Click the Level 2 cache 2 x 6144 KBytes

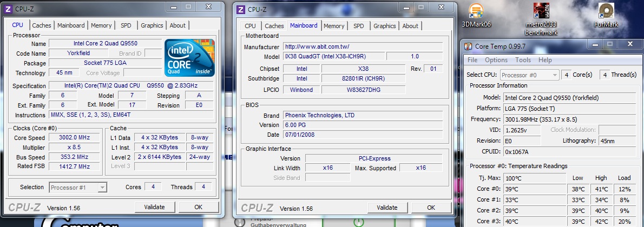point(159,157)
